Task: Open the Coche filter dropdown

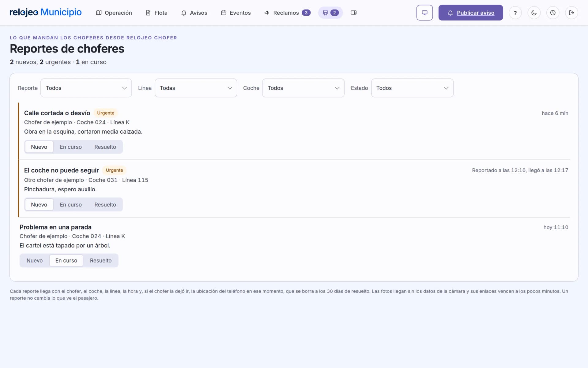Action: (x=303, y=88)
